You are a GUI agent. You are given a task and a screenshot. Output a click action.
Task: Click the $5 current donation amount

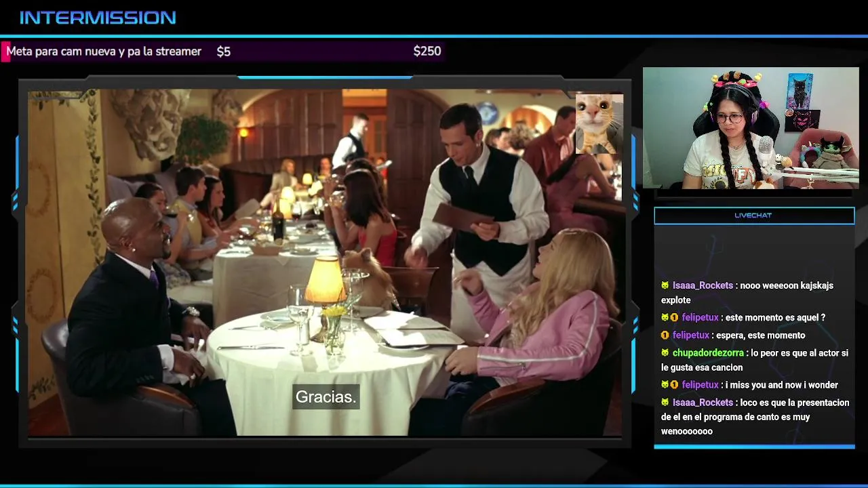coord(224,52)
